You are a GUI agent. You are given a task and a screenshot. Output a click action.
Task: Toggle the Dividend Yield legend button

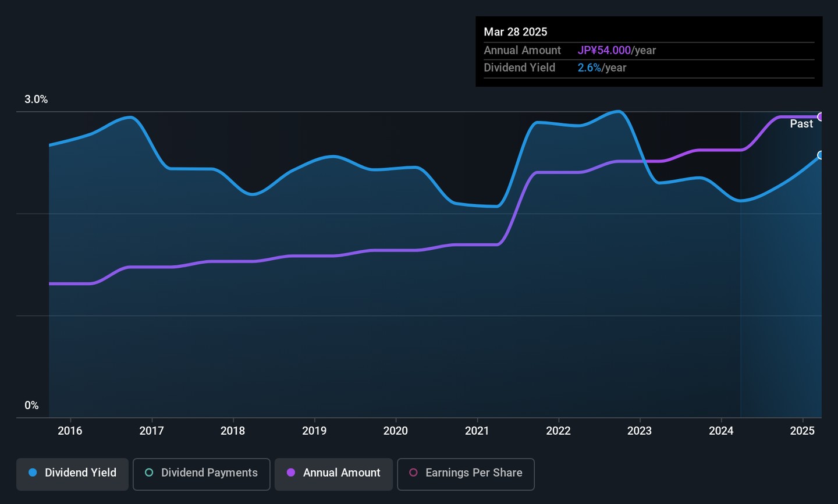(72, 473)
